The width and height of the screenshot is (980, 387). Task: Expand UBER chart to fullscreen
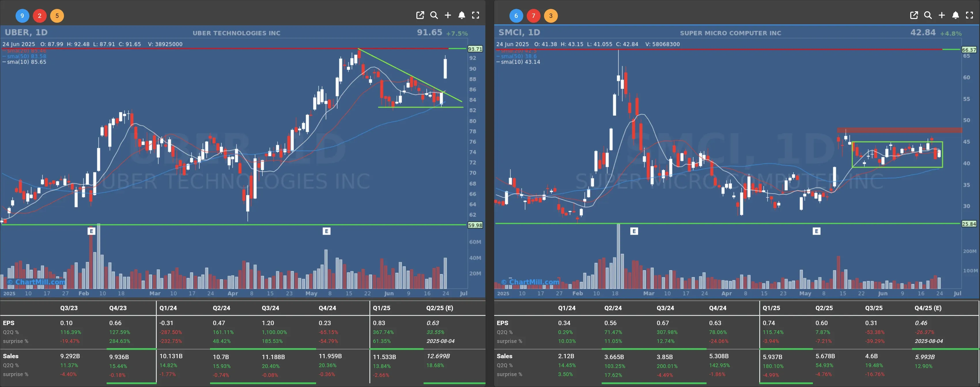tap(475, 15)
